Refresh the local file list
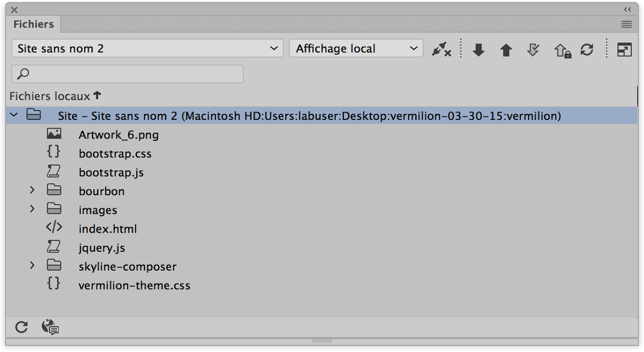This screenshot has height=352, width=644. coord(21,327)
